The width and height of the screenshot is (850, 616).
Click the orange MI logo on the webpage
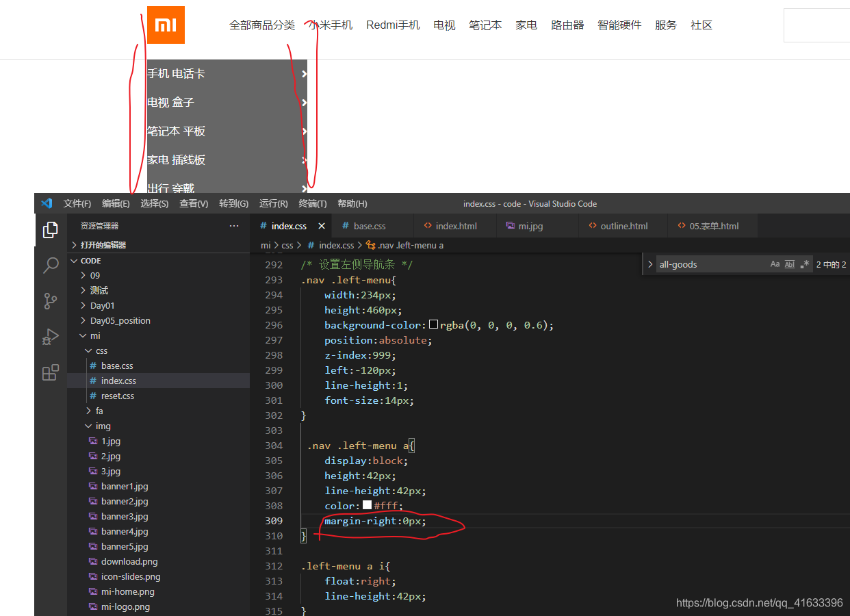pos(166,25)
